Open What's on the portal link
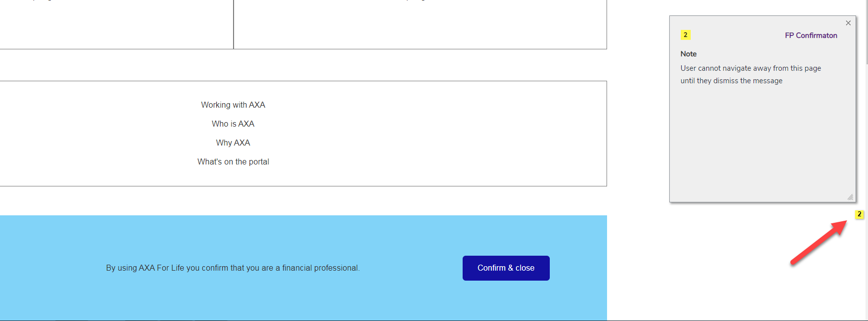This screenshot has width=868, height=321. tap(233, 161)
